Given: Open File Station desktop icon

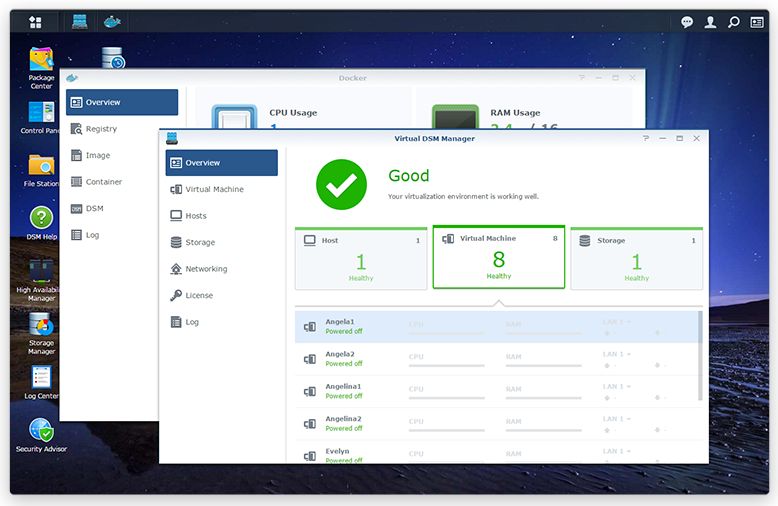Looking at the screenshot, I should (x=41, y=170).
